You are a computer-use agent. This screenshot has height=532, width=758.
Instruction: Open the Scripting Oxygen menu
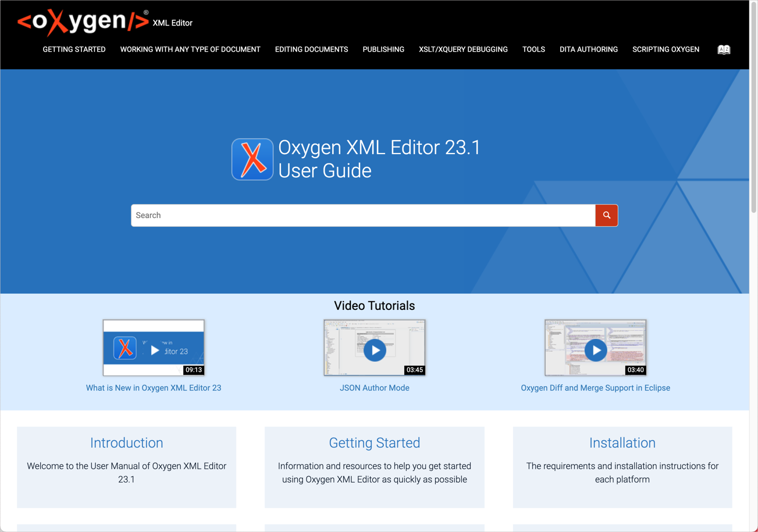666,49
